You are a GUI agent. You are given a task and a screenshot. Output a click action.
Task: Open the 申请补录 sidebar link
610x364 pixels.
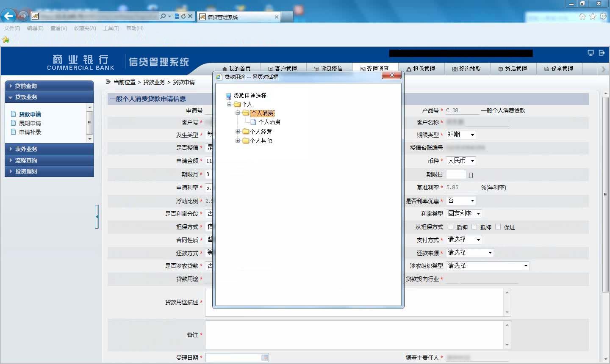pyautogui.click(x=30, y=132)
